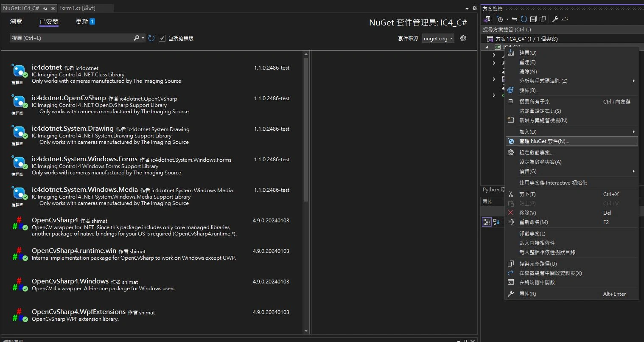Switch properties grid to categorized view

pyautogui.click(x=487, y=222)
